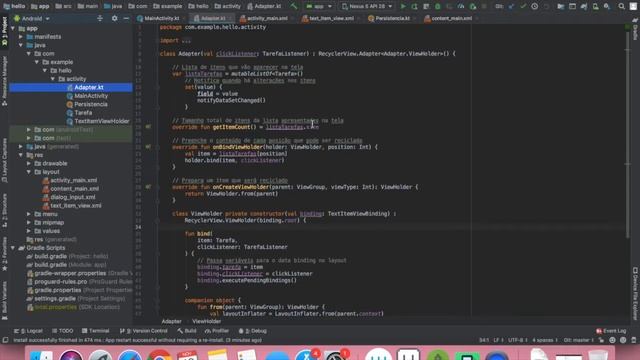
Task: Click tool window toggle icon at bottom-left corner
Action: click(x=5, y=340)
